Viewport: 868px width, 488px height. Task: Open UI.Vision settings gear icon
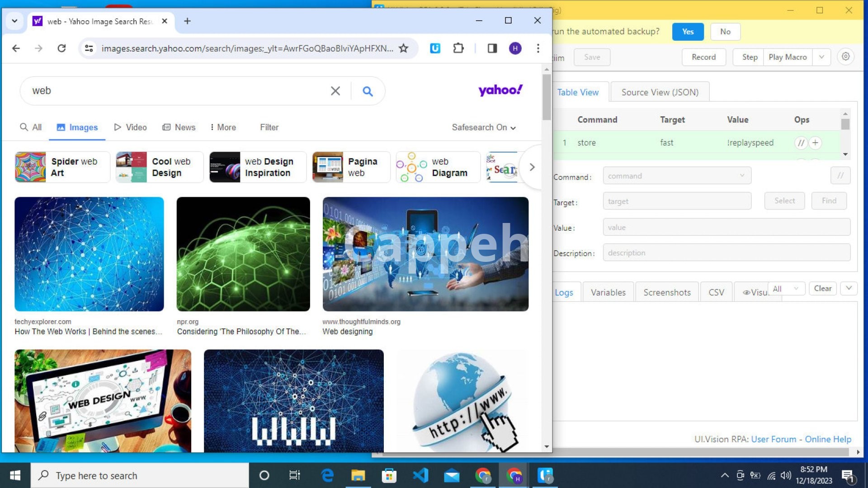845,57
